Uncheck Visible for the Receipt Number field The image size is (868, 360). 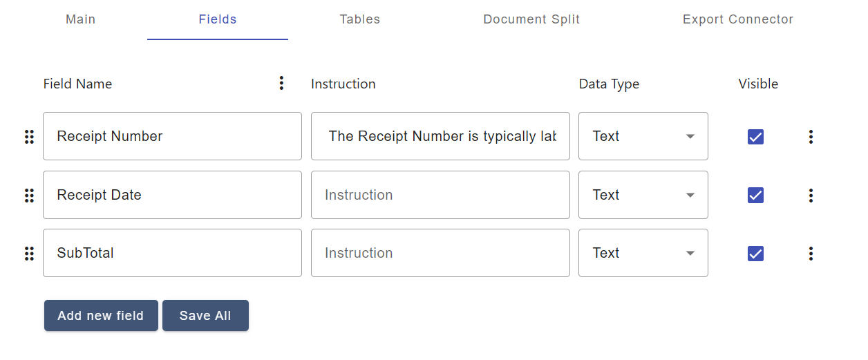pyautogui.click(x=755, y=137)
